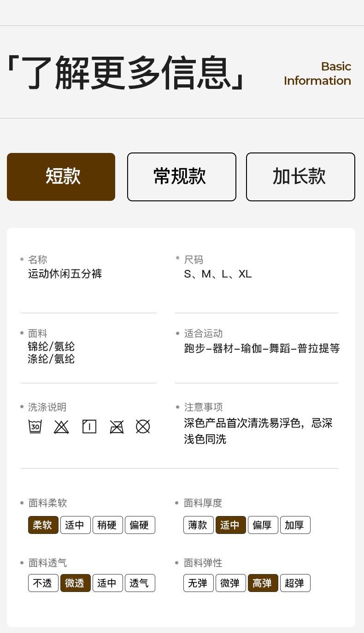This screenshot has height=633, width=364.
Task: Select 加厚 thickness option
Action: 295,525
